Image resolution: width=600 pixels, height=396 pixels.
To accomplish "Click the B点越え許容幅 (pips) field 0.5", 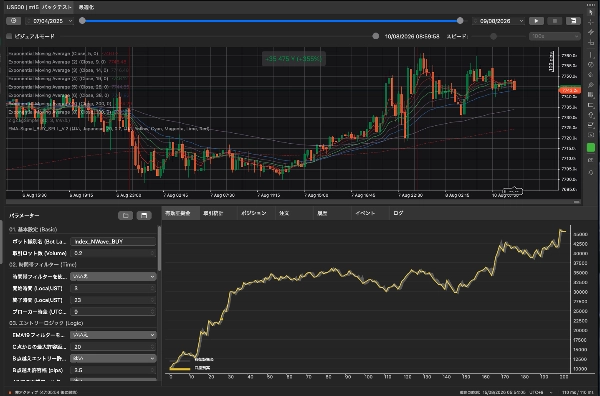I will tap(113, 370).
